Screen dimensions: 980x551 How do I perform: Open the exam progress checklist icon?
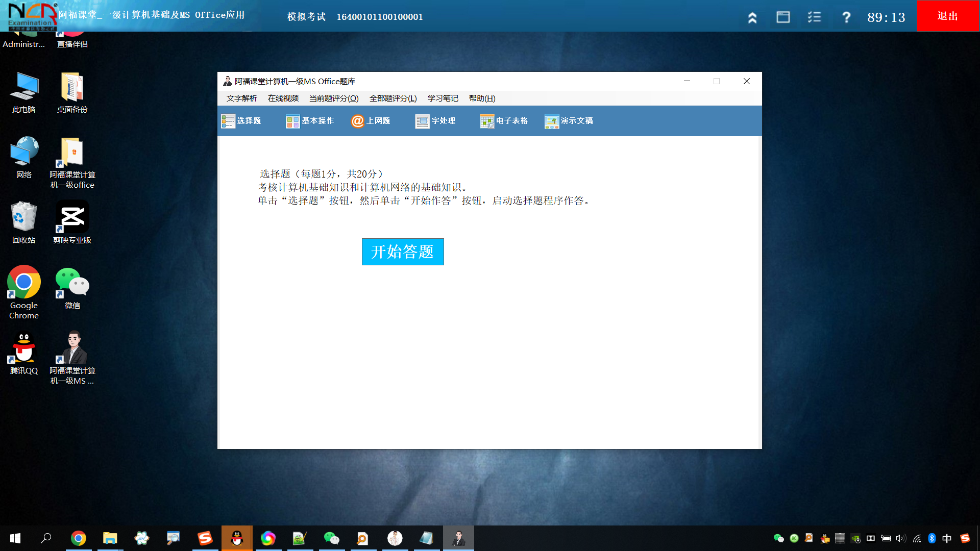tap(814, 16)
